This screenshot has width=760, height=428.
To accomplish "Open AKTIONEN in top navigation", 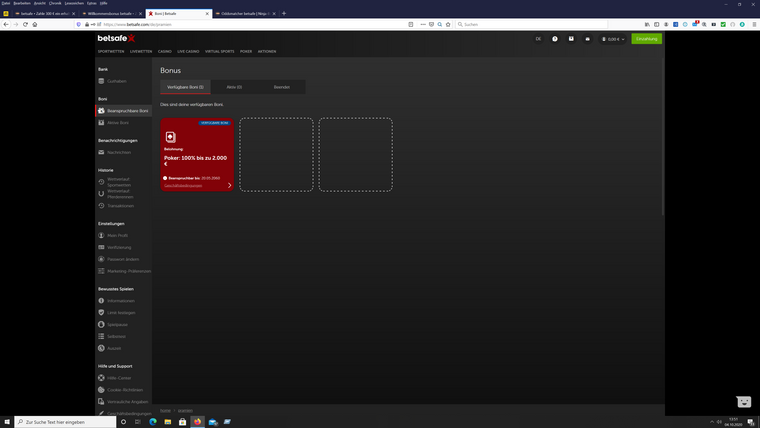I will tap(267, 51).
